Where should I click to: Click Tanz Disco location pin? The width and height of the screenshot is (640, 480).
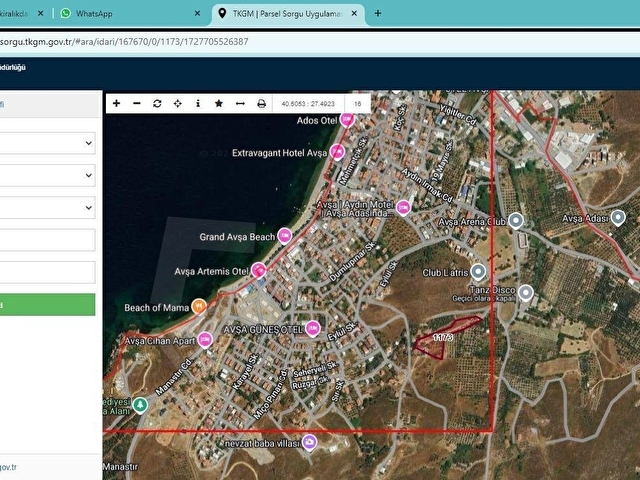[x=526, y=293]
